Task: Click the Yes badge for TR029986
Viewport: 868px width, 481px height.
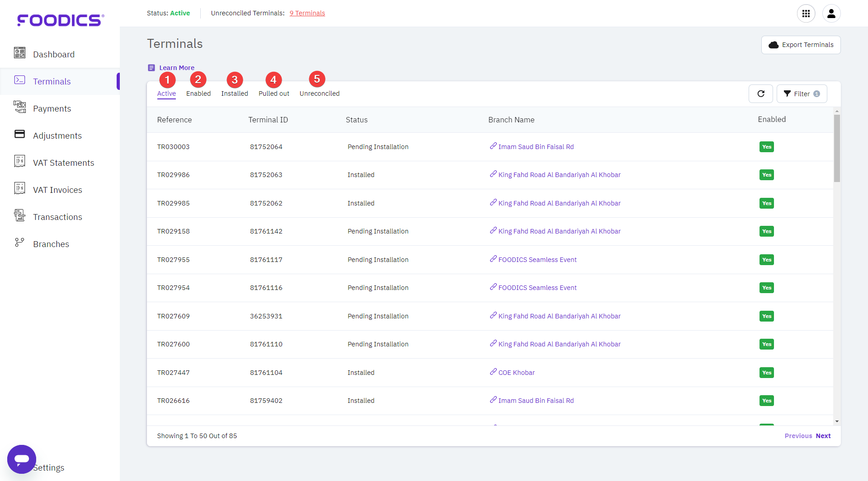Action: point(767,175)
